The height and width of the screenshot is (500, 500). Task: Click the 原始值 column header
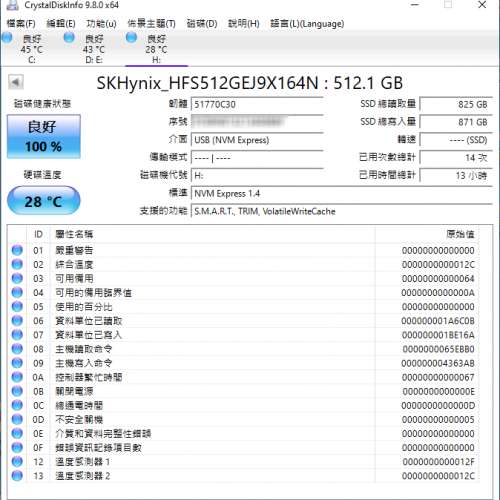click(427, 234)
